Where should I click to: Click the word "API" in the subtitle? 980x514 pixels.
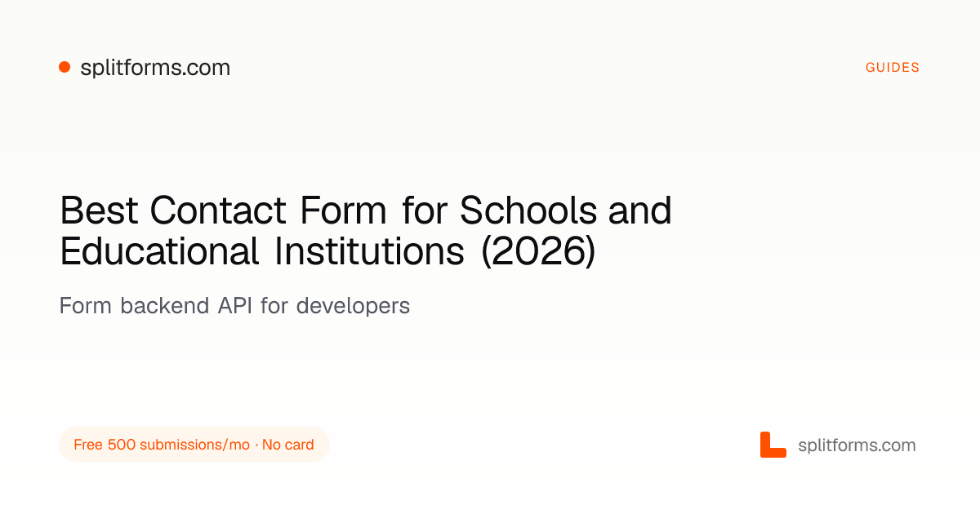coord(235,306)
